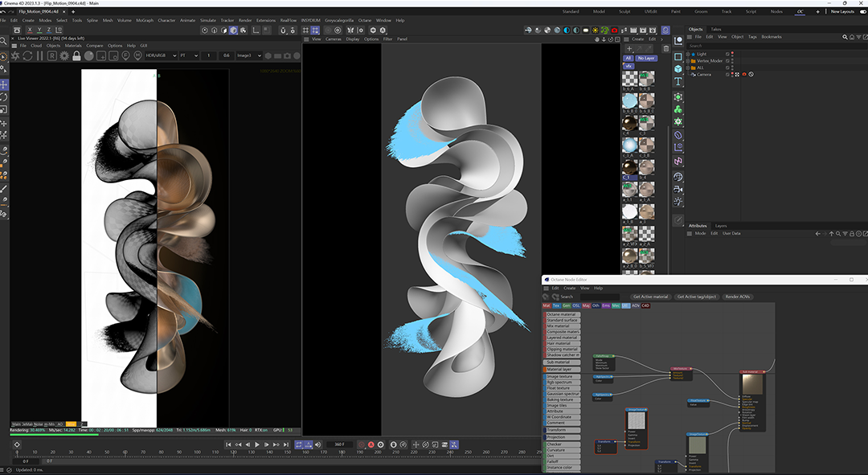Lock the X axis in top toolbar
The height and width of the screenshot is (475, 868).
(x=30, y=30)
